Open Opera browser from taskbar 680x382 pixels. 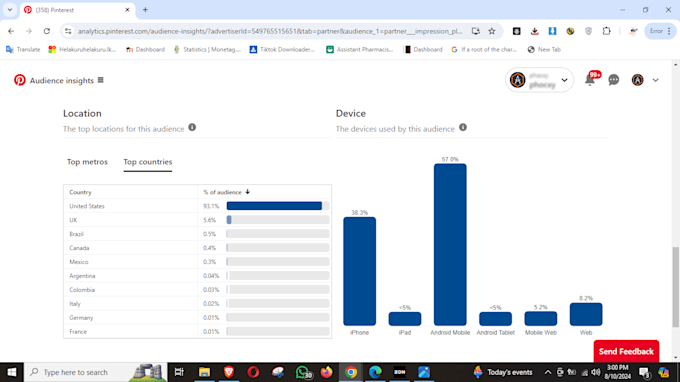(x=253, y=372)
